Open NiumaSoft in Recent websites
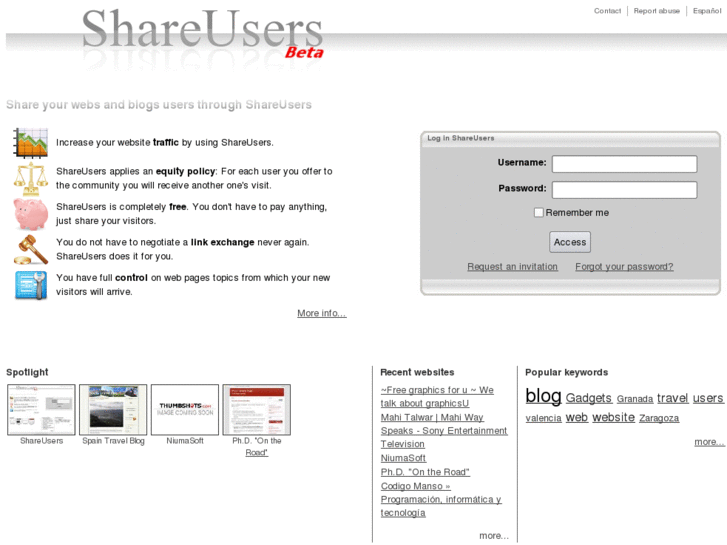The image size is (727, 545). [403, 458]
